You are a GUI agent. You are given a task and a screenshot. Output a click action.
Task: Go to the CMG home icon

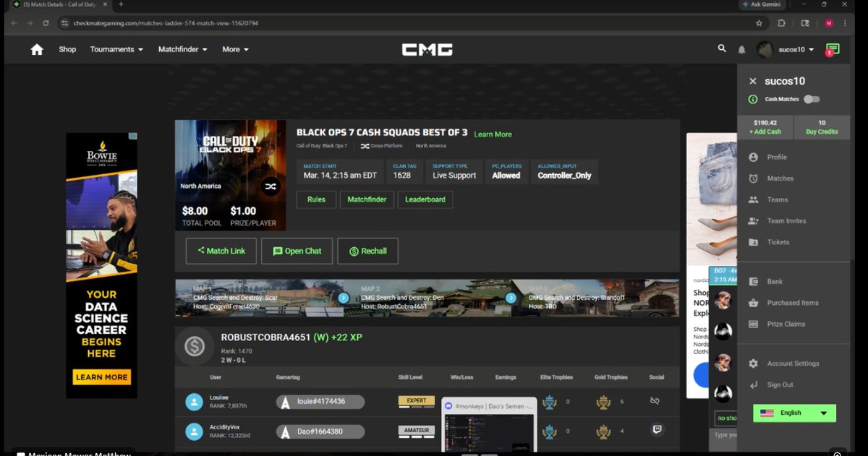(37, 49)
